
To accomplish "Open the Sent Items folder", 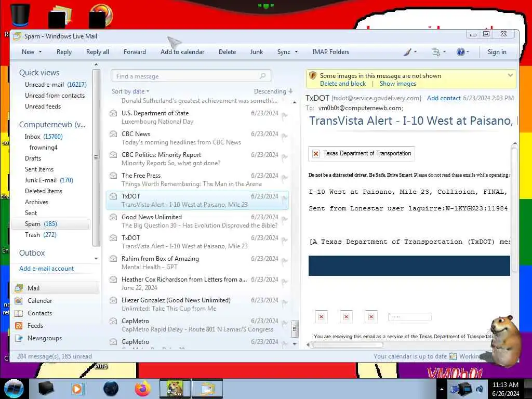I will pos(39,169).
